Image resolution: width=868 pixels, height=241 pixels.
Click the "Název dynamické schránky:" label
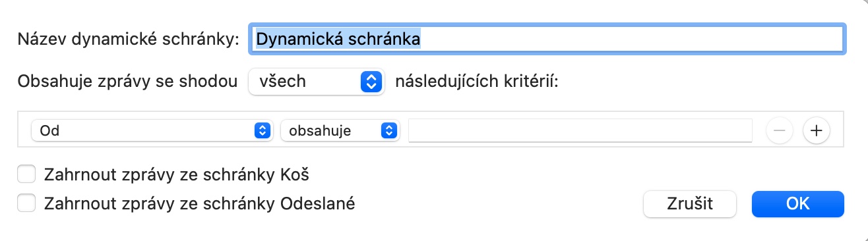128,40
